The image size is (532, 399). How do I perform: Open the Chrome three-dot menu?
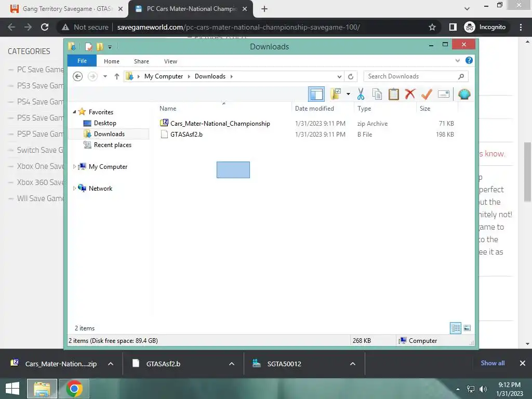pyautogui.click(x=521, y=27)
